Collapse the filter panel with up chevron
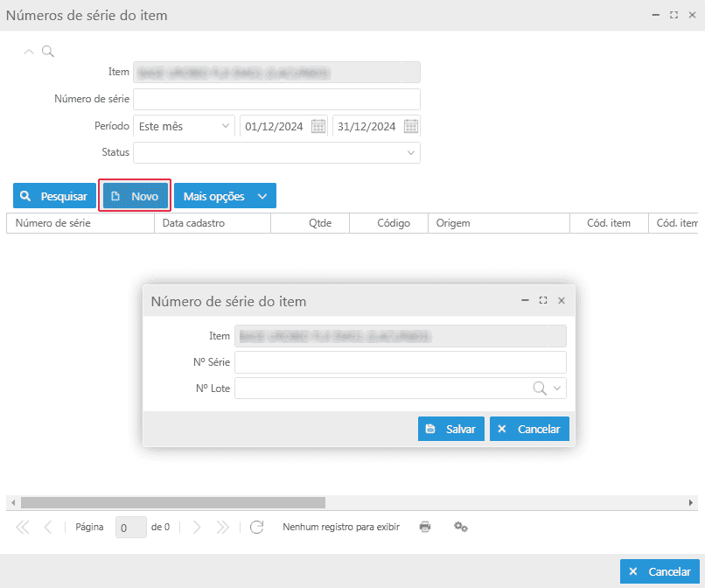 29,52
